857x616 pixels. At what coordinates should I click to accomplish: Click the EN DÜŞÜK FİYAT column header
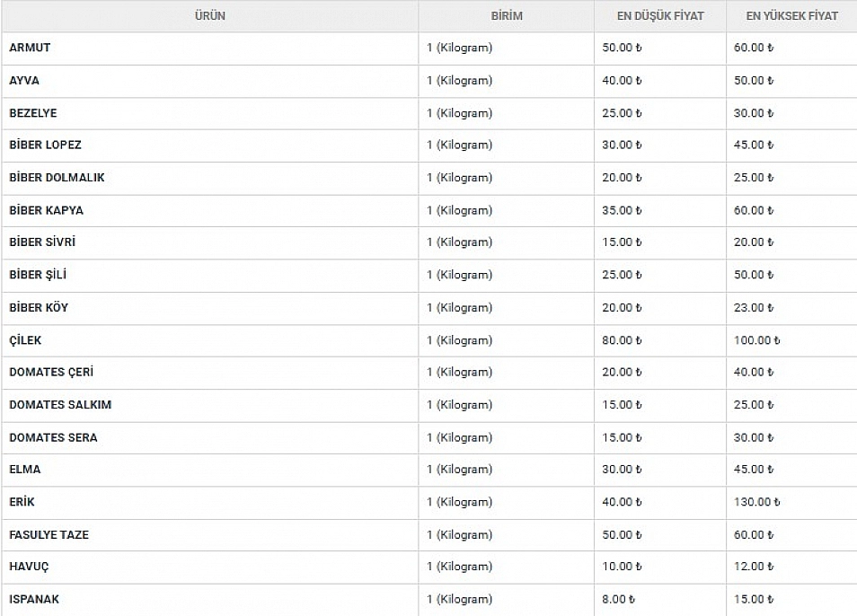pyautogui.click(x=660, y=16)
